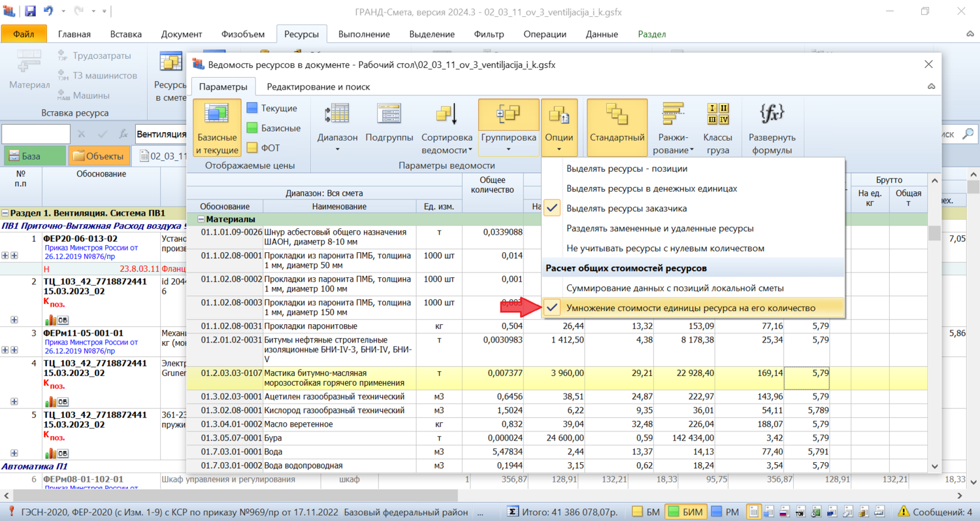Uncheck Выделять ресурсы заказчика option
This screenshot has height=521, width=980.
click(626, 209)
